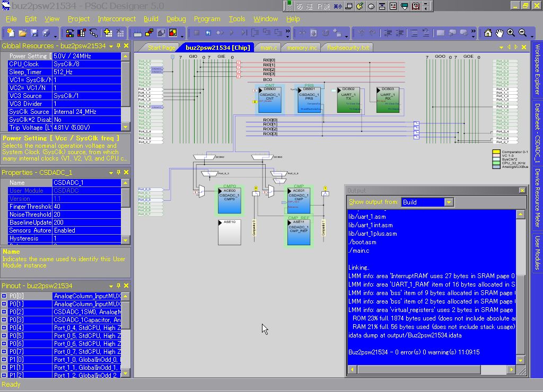This screenshot has width=543, height=392.
Task: Click the Sleep_Timer value 512_Hz
Action: coord(86,72)
